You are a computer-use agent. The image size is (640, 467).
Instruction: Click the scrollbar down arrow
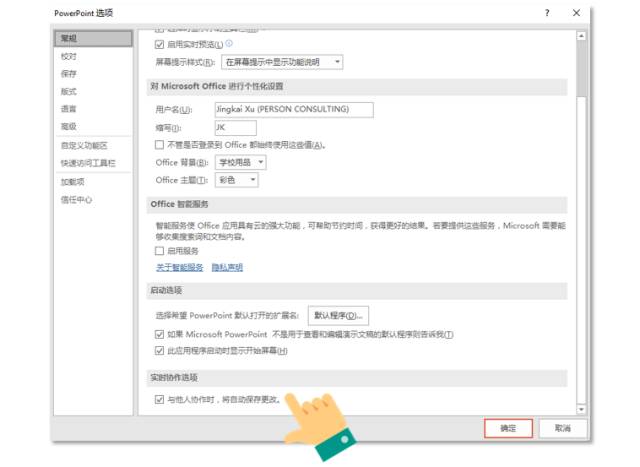[581, 409]
